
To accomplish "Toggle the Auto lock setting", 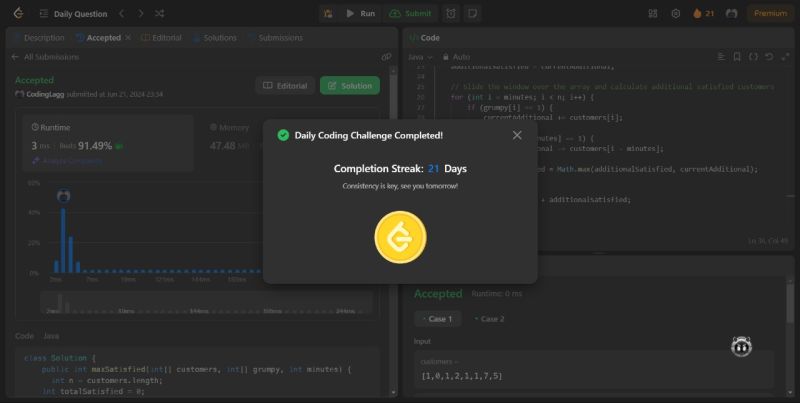I will 457,57.
